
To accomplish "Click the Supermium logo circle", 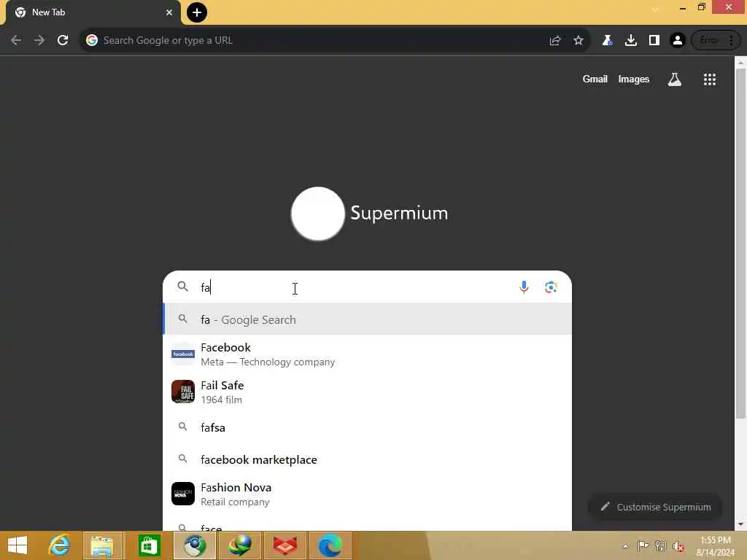I will pyautogui.click(x=318, y=214).
